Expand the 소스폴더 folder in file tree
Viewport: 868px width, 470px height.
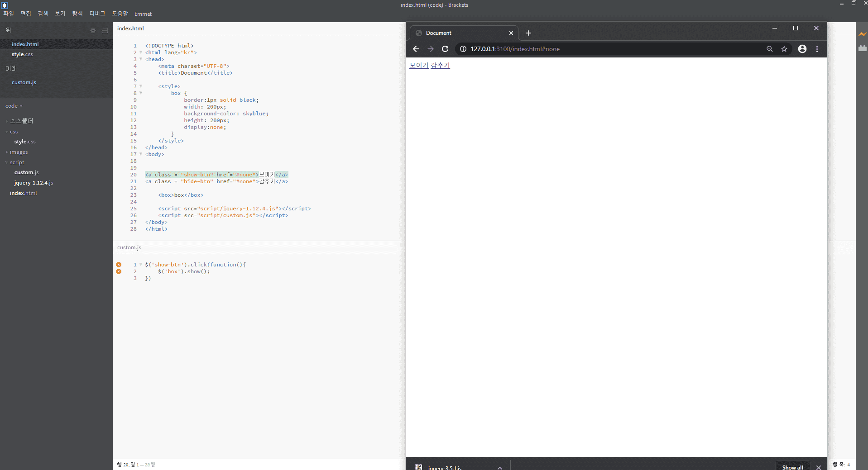(x=21, y=121)
